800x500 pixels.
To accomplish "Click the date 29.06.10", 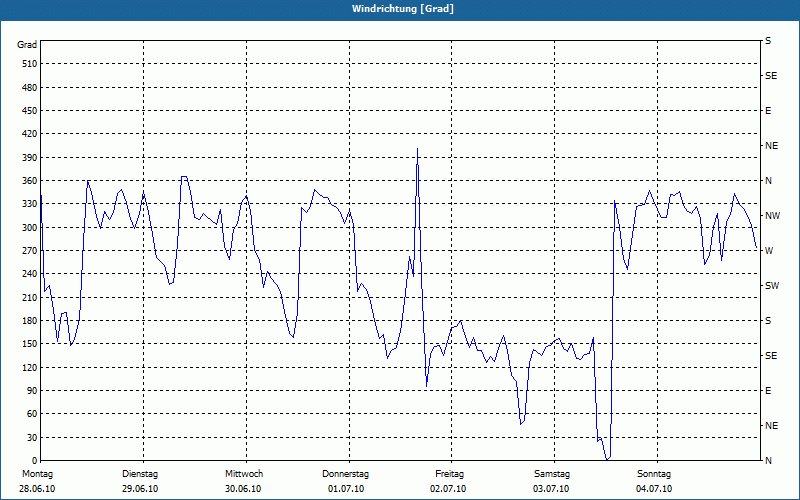I will click(x=140, y=489).
